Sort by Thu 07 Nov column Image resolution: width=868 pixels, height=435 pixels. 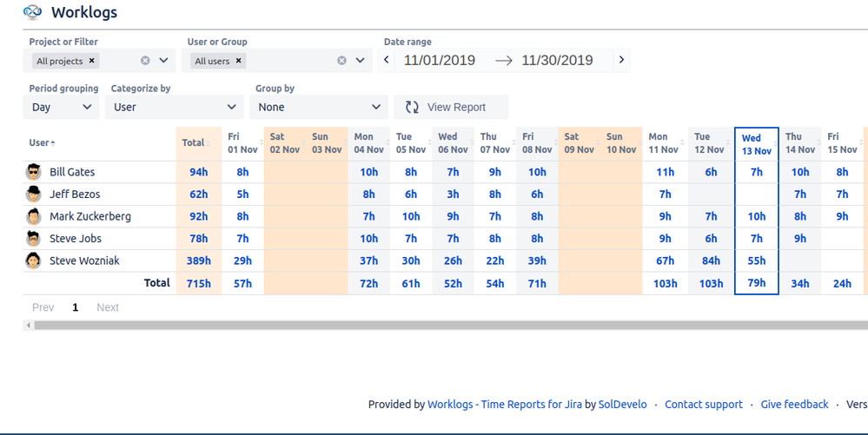coord(495,142)
